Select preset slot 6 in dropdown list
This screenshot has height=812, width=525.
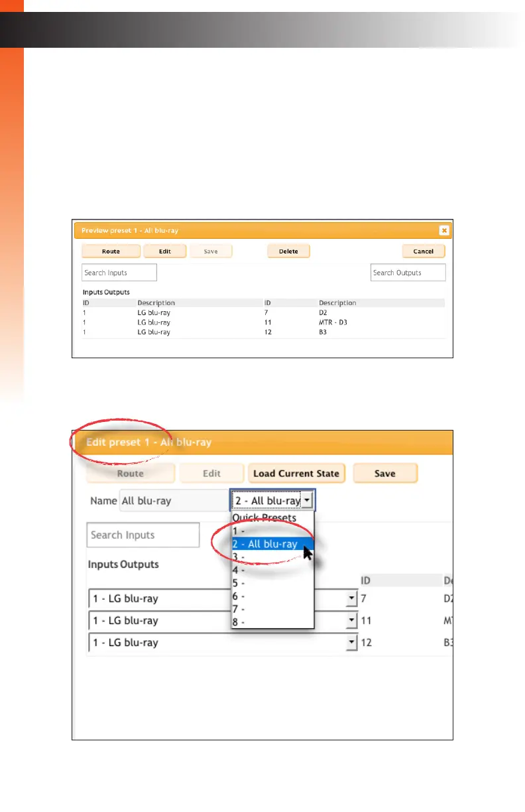(272, 596)
